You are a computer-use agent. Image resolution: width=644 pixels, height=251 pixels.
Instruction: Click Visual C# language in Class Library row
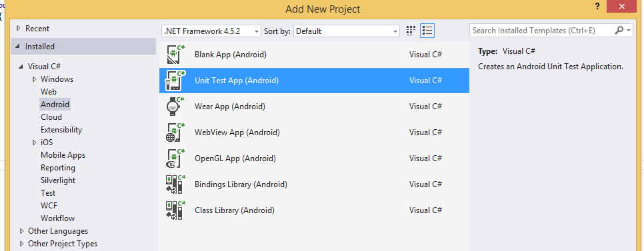coord(425,210)
